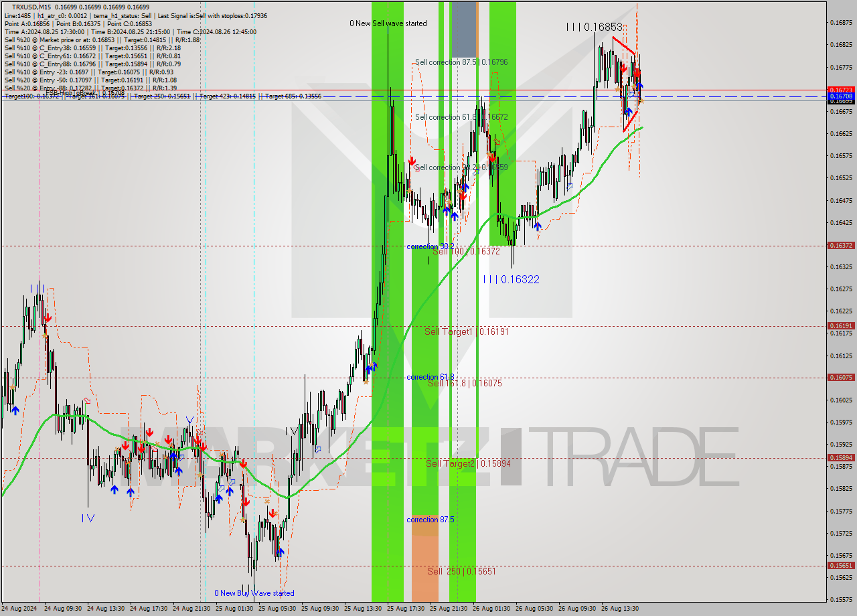857x616 pixels.
Task: Click the '24 Aug 2024' date label
Action: pos(19,609)
